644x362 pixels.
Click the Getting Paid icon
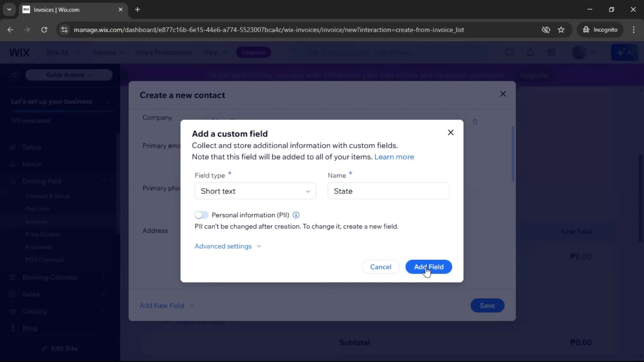pyautogui.click(x=13, y=181)
